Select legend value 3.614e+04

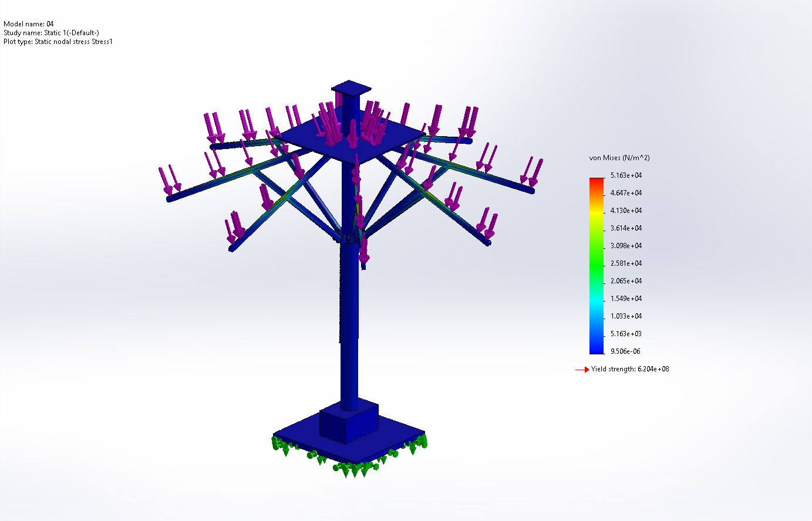(x=626, y=228)
